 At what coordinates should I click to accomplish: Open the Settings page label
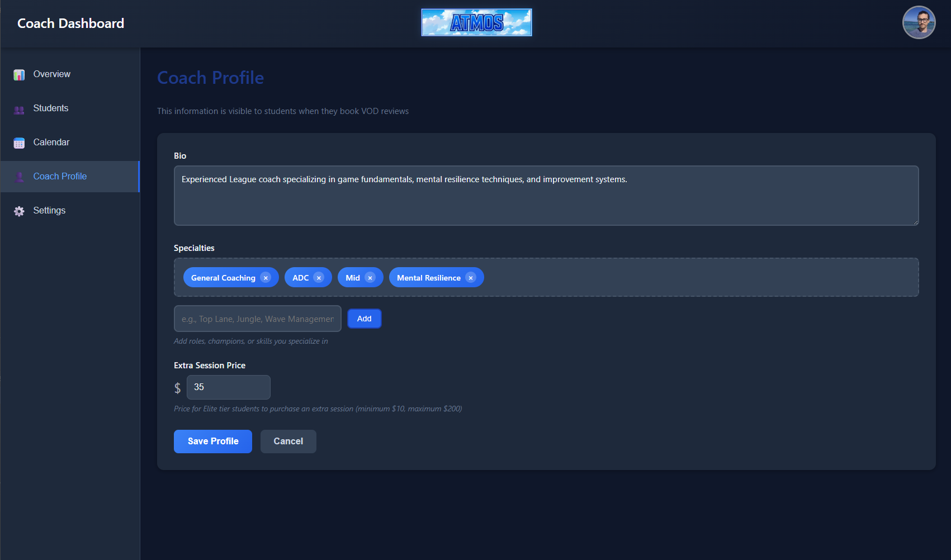(x=49, y=211)
